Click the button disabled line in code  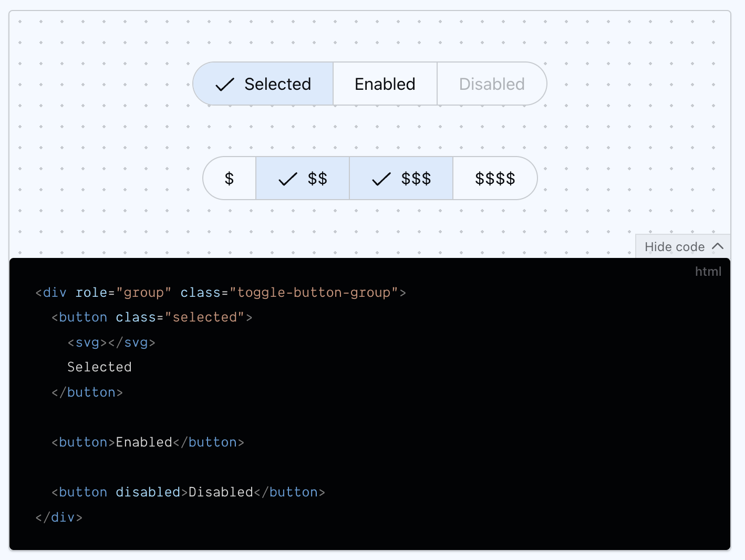click(188, 492)
